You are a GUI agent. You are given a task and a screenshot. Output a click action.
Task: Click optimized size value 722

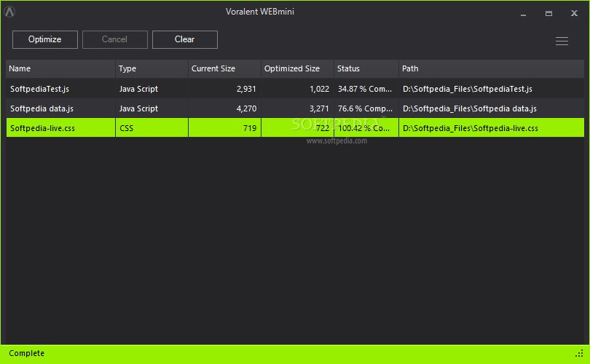[323, 128]
